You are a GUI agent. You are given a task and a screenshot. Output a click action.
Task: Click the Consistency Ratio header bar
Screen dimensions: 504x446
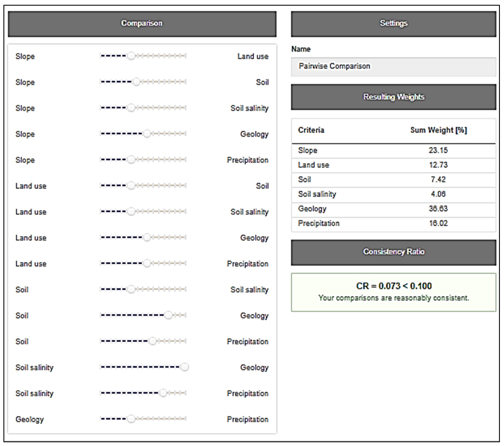click(x=394, y=253)
